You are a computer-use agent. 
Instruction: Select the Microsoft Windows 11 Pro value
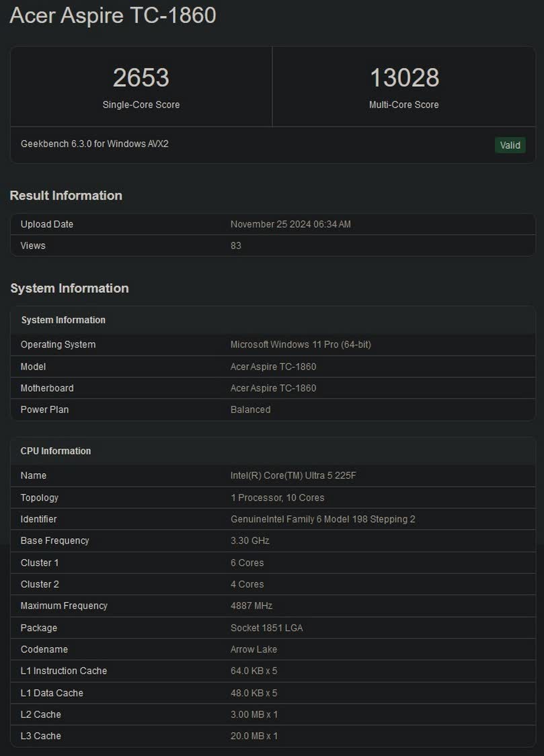click(x=301, y=345)
